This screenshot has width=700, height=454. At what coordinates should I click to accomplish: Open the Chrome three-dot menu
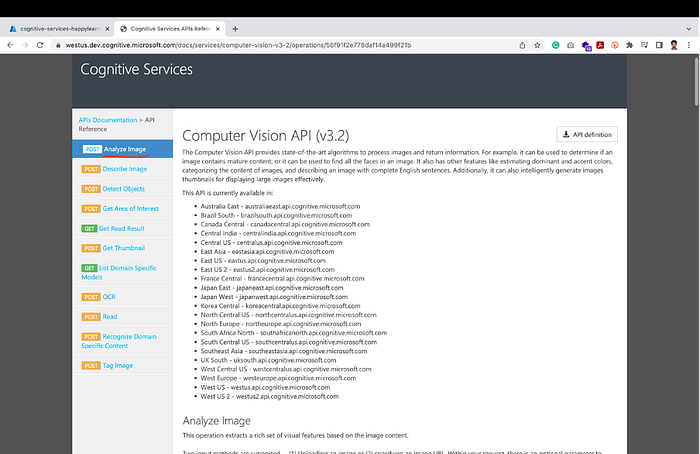coord(689,45)
